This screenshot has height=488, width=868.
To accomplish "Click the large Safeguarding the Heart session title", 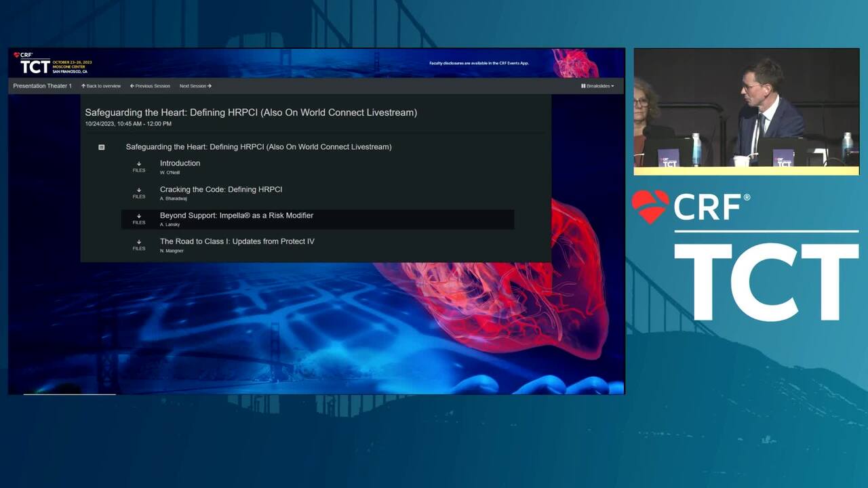I will (251, 113).
